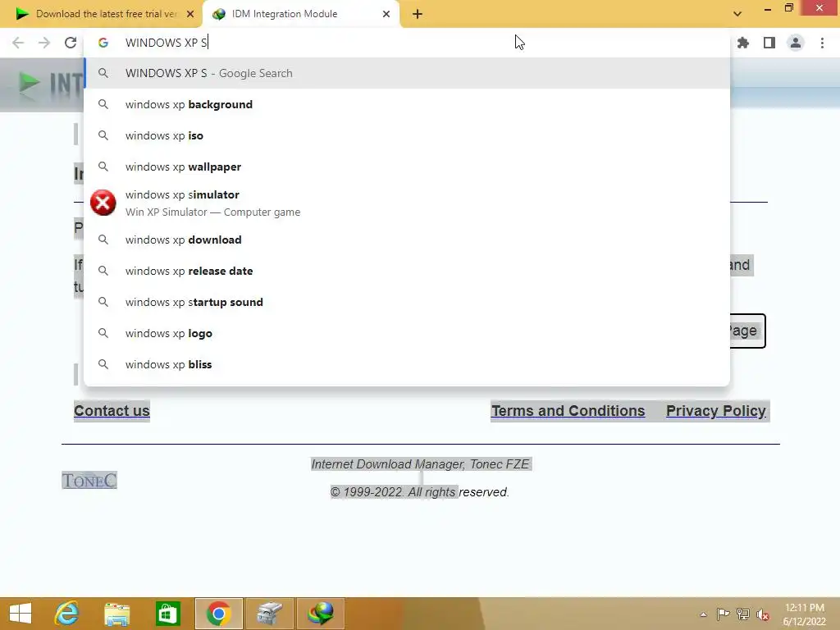Reload the page with the refresh icon
This screenshot has width=840, height=630.
pos(71,43)
